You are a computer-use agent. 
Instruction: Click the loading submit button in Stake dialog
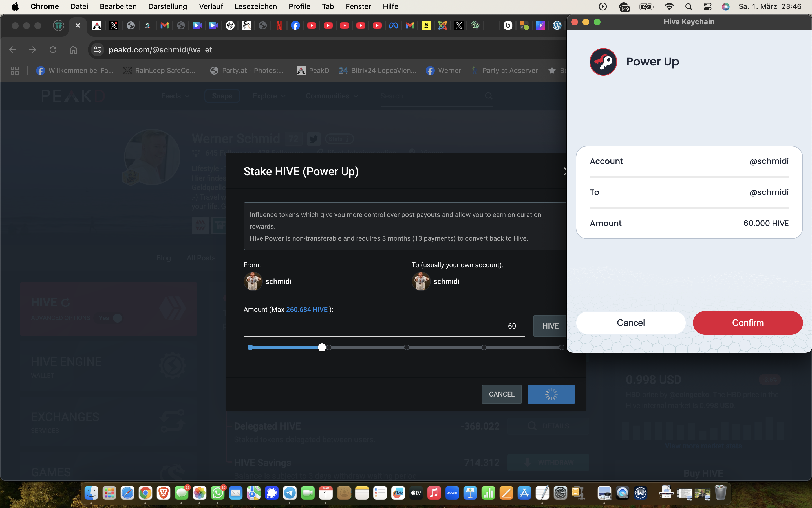[551, 394]
